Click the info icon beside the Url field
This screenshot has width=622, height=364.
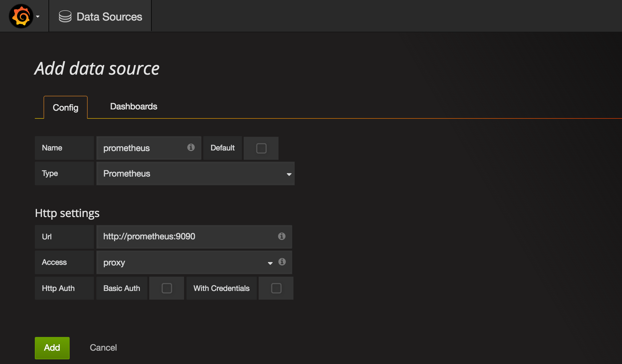282,237
